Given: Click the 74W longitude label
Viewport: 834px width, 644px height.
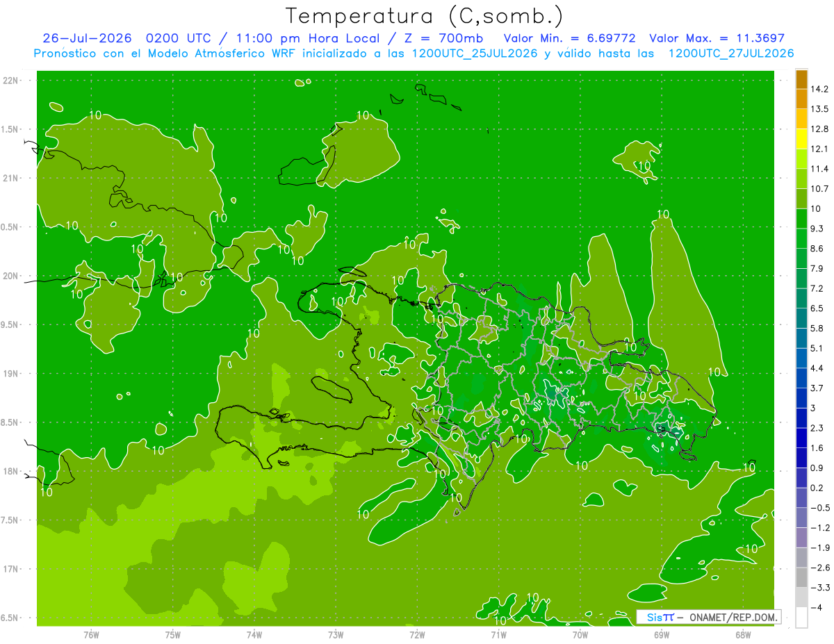Looking at the screenshot, I should tap(254, 634).
